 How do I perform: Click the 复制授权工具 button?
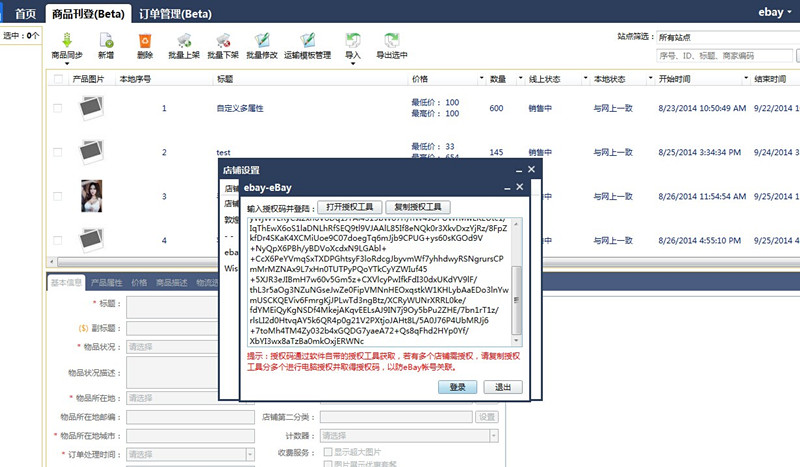click(418, 207)
